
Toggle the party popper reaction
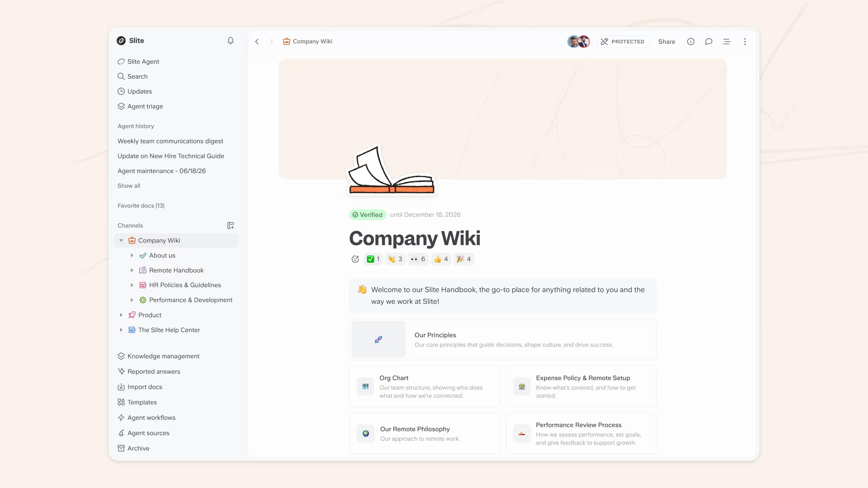(464, 259)
